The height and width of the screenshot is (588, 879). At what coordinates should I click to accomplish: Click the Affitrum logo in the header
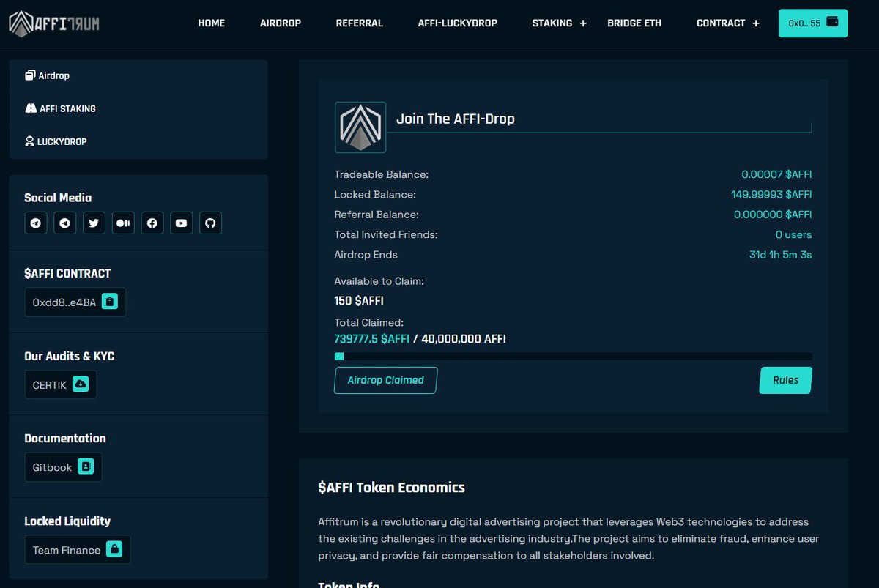(54, 23)
